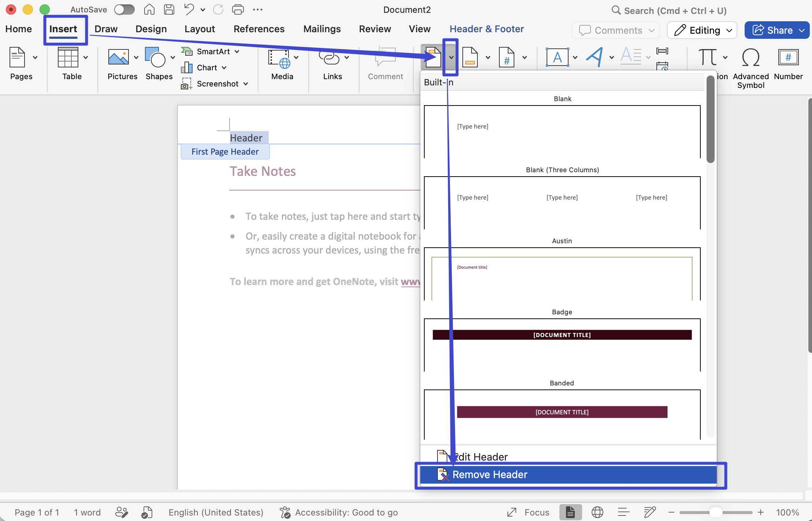This screenshot has width=812, height=521.
Task: Click the Edit Header menu item
Action: [x=568, y=457]
